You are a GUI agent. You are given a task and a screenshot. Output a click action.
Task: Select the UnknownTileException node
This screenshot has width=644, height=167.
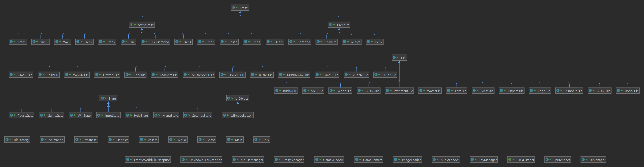[x=201, y=159]
